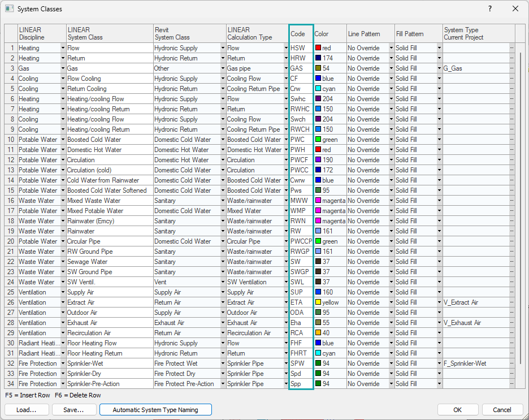Viewport: 529px width, 420px height.
Task: Click the LINEAR System Class column header
Action: coord(110,34)
